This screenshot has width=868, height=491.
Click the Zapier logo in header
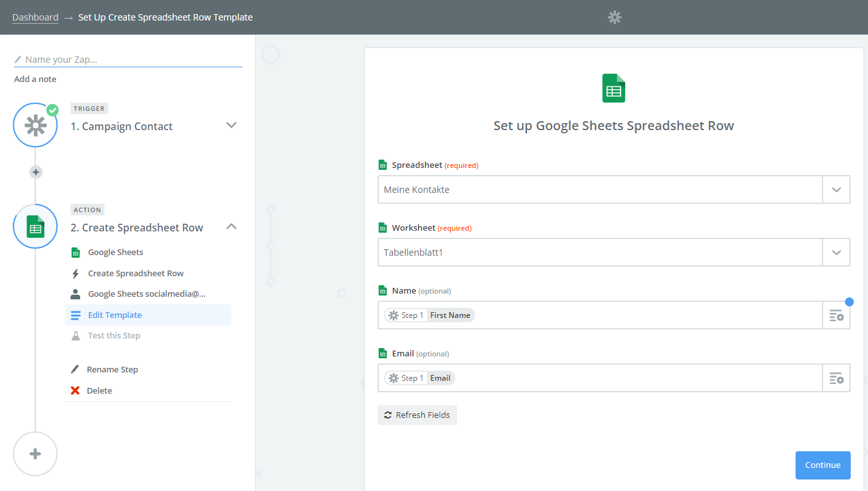click(x=615, y=17)
